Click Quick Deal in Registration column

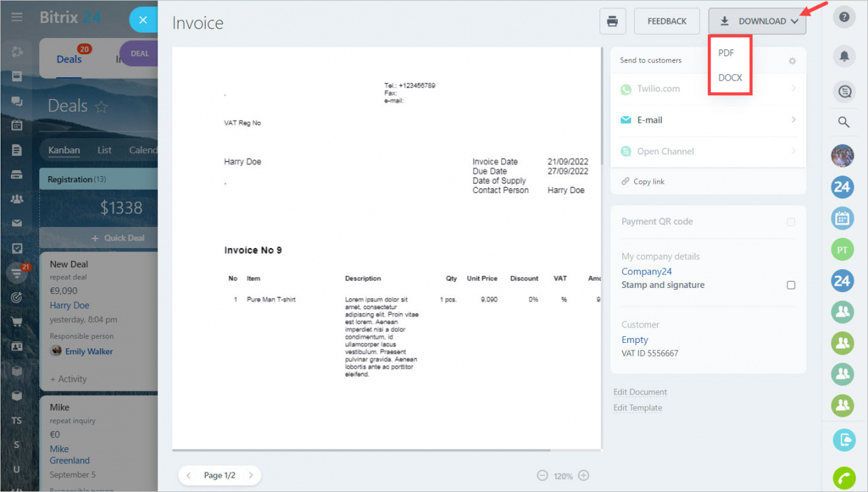click(x=118, y=238)
